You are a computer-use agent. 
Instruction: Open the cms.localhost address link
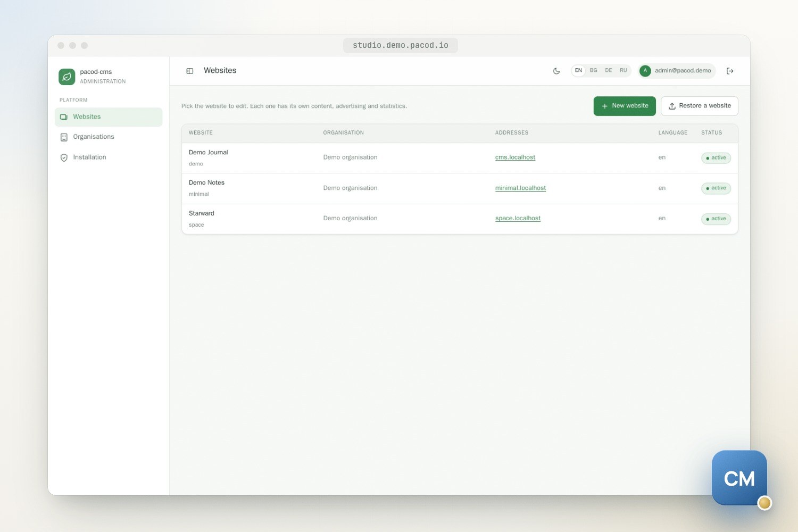[515, 157]
